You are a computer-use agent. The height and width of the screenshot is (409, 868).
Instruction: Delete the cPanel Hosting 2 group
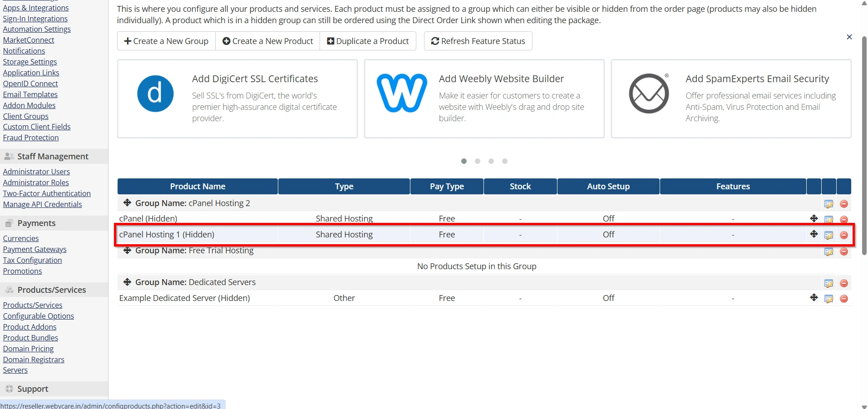coord(844,204)
